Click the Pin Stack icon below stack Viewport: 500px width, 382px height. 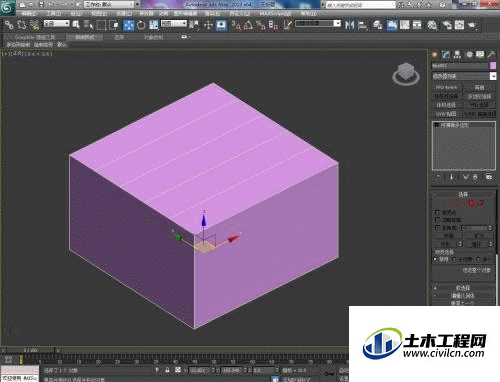pyautogui.click(x=438, y=177)
